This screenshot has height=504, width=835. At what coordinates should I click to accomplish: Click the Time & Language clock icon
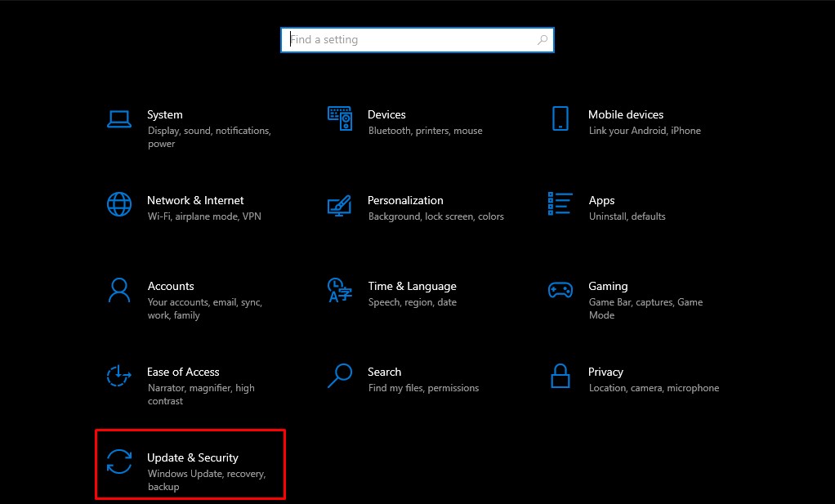click(x=340, y=291)
